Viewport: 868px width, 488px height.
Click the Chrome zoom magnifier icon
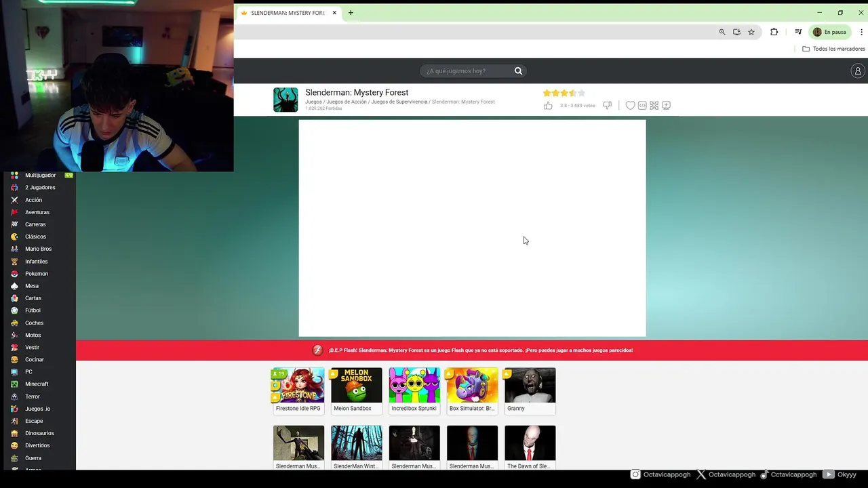(x=722, y=32)
